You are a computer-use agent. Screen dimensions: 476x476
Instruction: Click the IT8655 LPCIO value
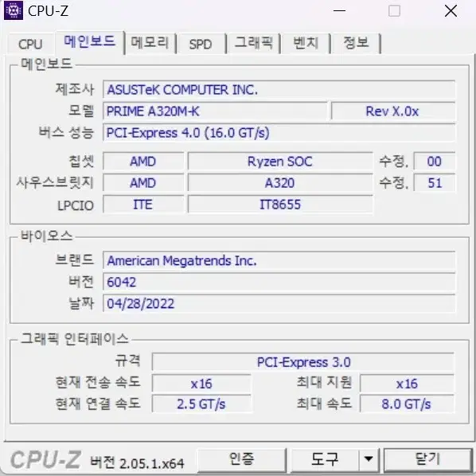pos(280,205)
